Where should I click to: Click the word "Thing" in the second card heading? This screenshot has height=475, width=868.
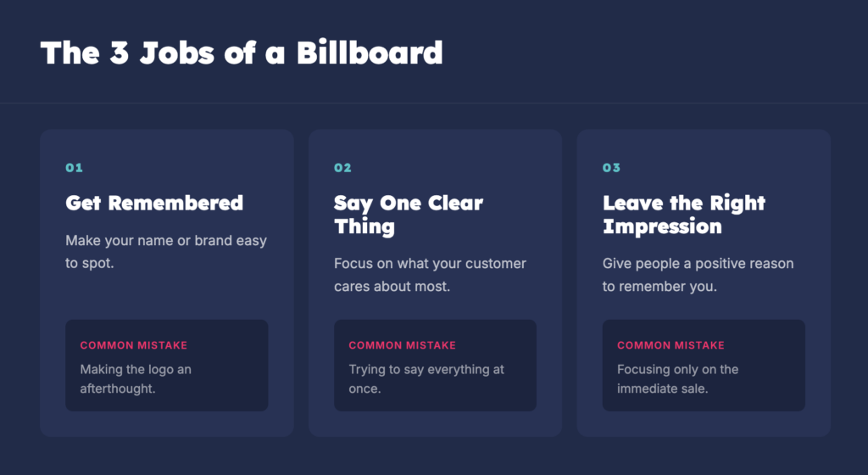coord(364,226)
